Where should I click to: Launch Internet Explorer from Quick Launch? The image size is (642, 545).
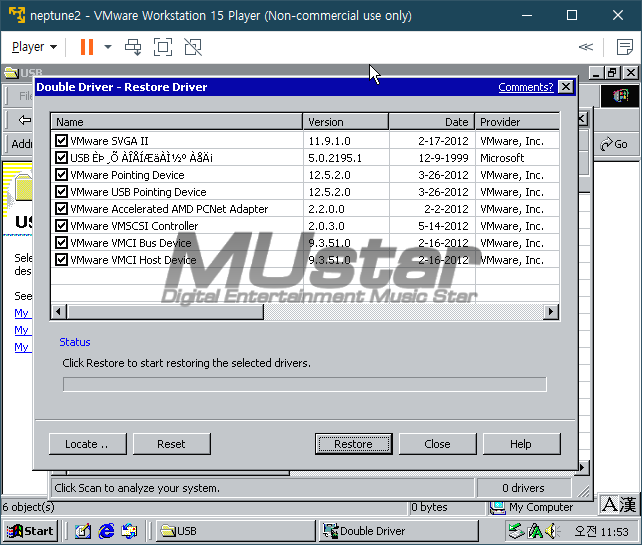[x=106, y=531]
